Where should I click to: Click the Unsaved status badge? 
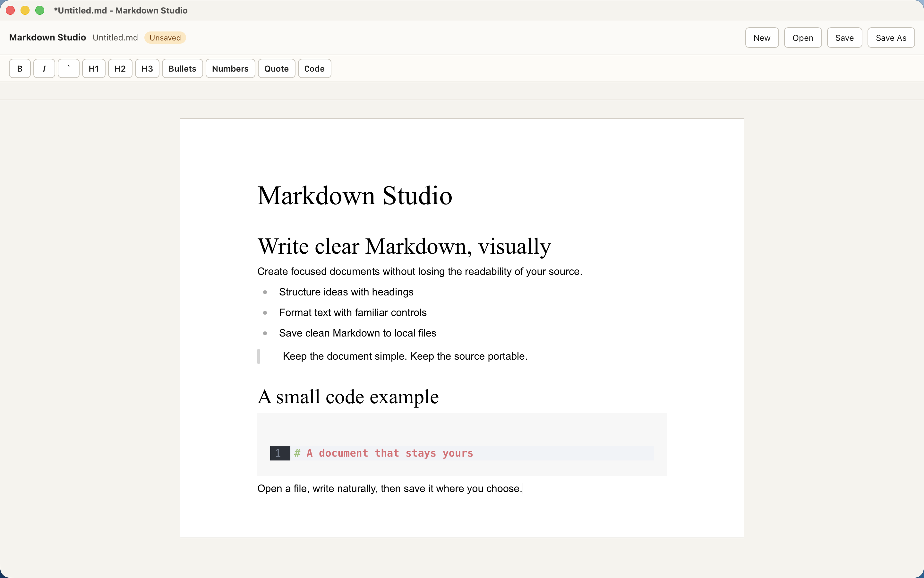point(165,38)
